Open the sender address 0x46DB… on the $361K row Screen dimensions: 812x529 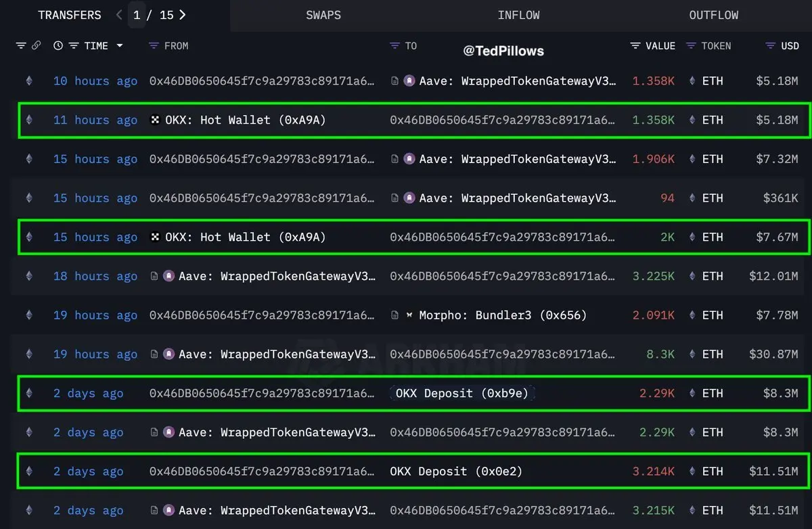(x=262, y=198)
